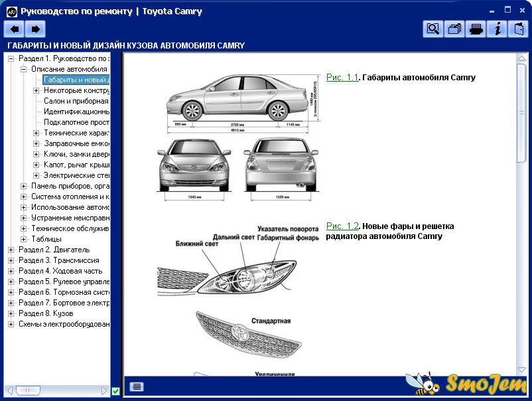This screenshot has width=532, height=401.
Task: Collapse the 'Раздел 1. Руководство' tree node
Action: point(11,58)
